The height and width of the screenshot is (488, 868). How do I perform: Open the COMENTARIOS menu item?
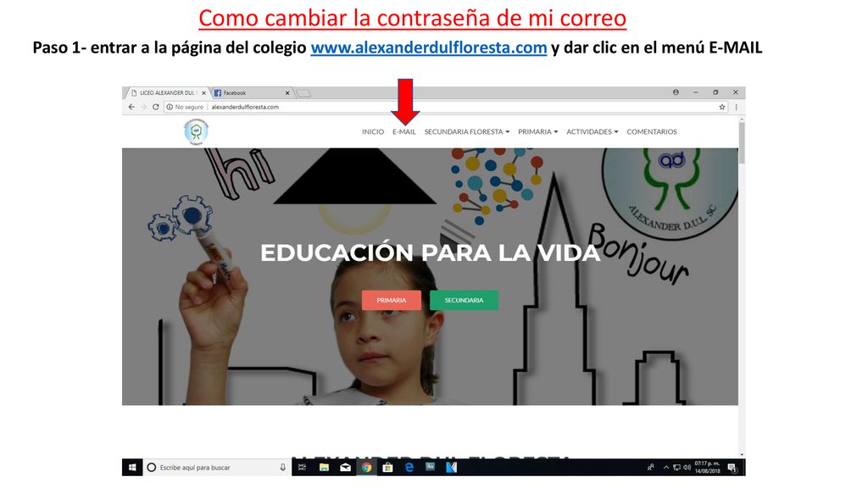pos(652,131)
